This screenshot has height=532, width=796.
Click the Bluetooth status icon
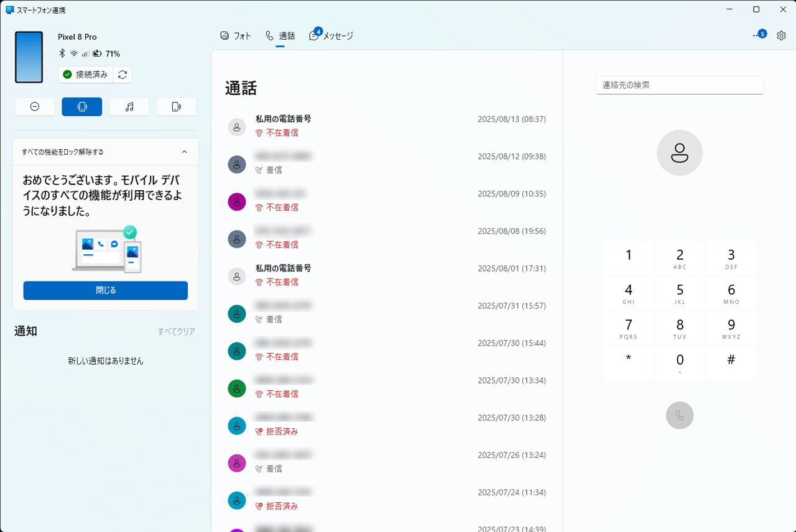click(62, 53)
